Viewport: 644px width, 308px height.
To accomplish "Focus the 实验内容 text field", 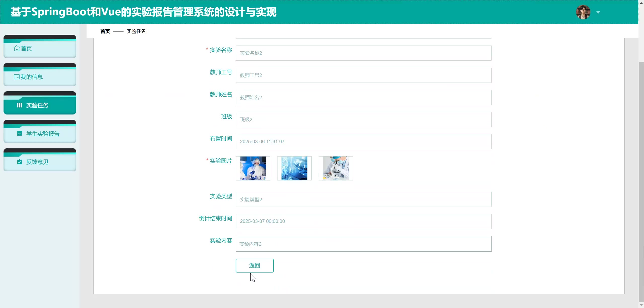I will tap(363, 244).
